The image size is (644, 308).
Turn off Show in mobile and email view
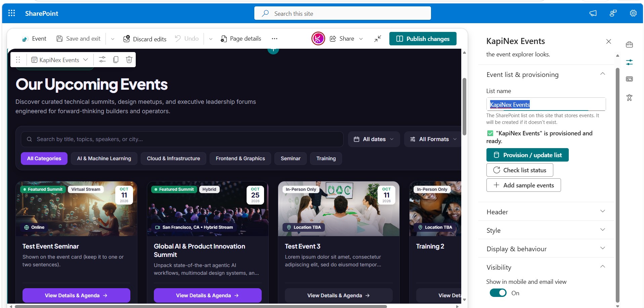click(498, 293)
